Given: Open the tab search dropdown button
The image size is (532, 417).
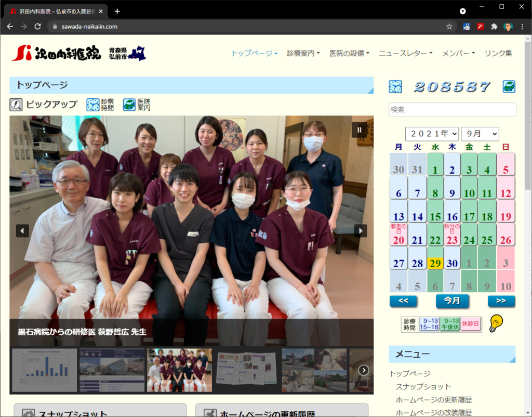Looking at the screenshot, I should coord(462,11).
